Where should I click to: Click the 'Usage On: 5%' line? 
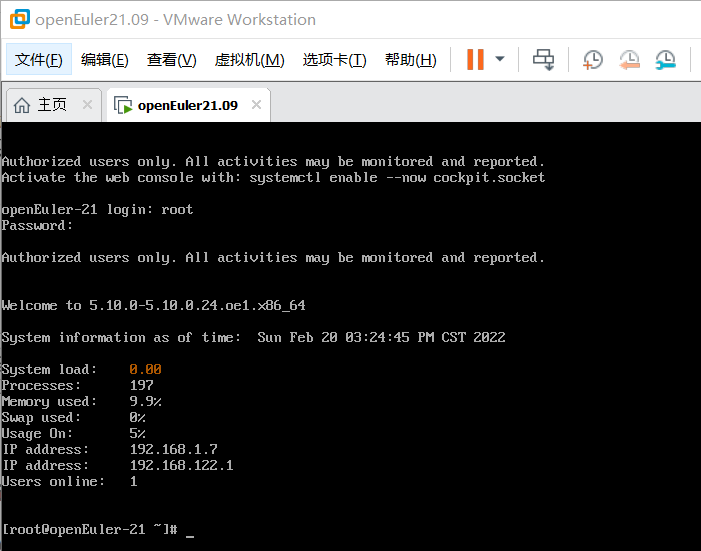click(x=74, y=433)
